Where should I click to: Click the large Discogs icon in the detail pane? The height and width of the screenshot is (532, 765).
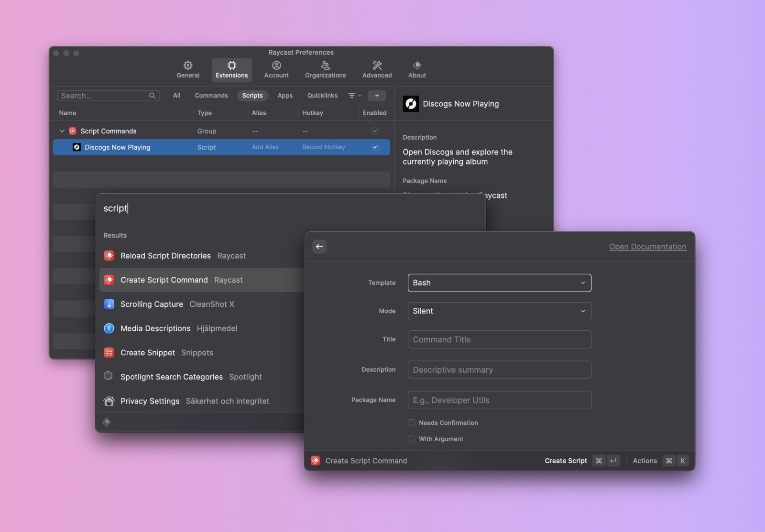click(x=411, y=104)
